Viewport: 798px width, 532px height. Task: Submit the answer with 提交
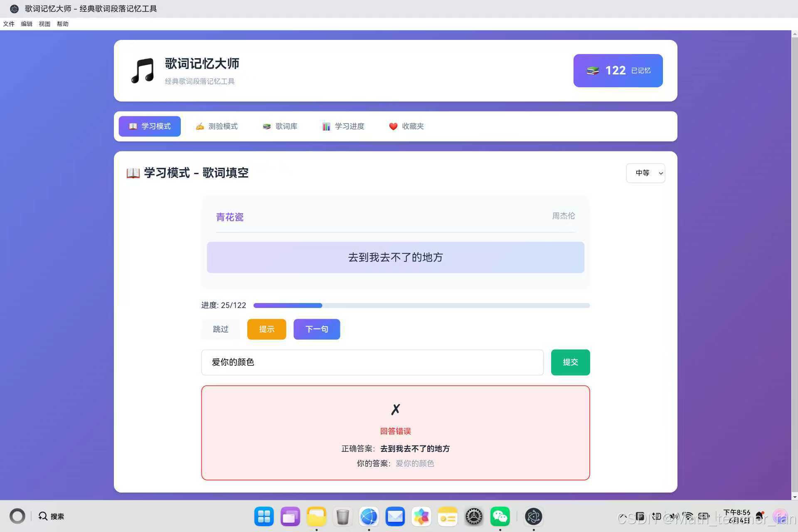pos(570,362)
